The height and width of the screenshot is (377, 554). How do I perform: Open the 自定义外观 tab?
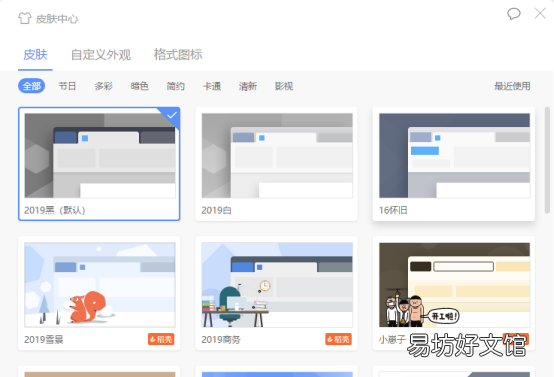[101, 55]
